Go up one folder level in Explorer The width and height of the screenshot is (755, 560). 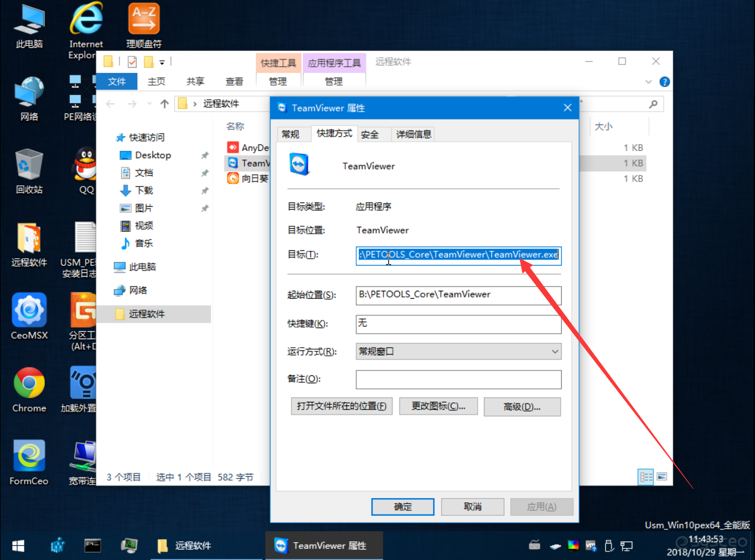[164, 104]
